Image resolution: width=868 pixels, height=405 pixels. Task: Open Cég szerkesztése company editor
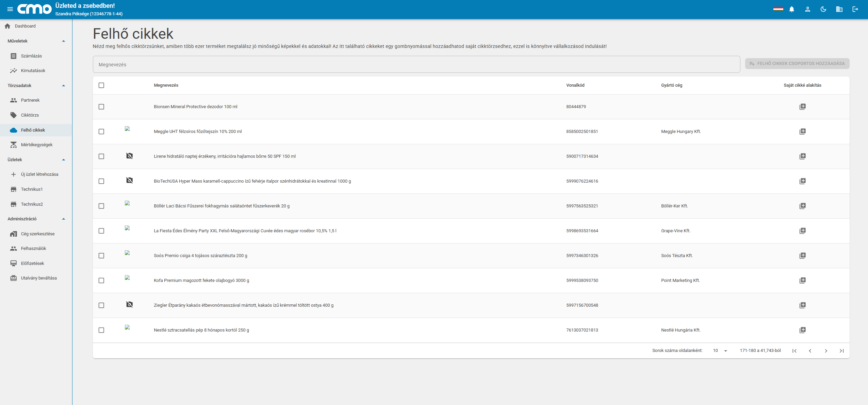(x=36, y=234)
